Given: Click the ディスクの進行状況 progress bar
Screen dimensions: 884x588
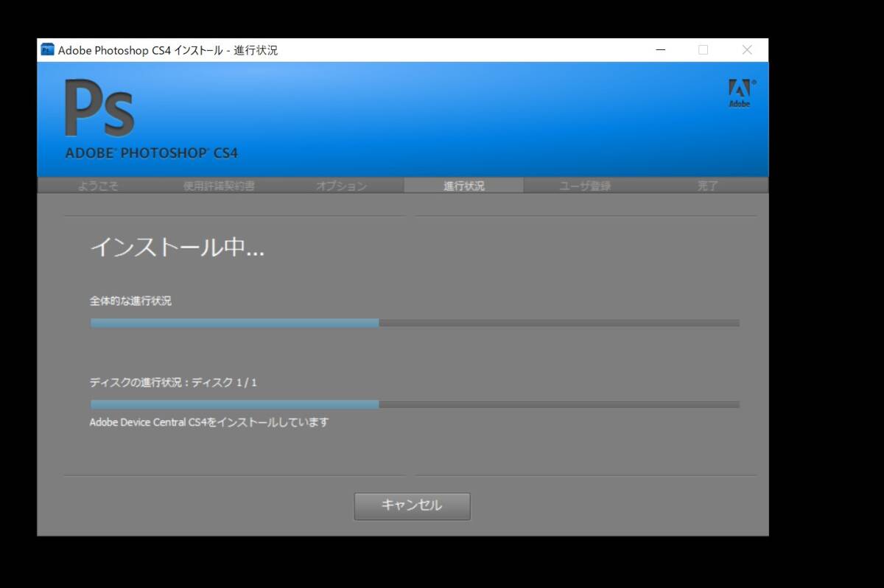Looking at the screenshot, I should pyautogui.click(x=415, y=404).
